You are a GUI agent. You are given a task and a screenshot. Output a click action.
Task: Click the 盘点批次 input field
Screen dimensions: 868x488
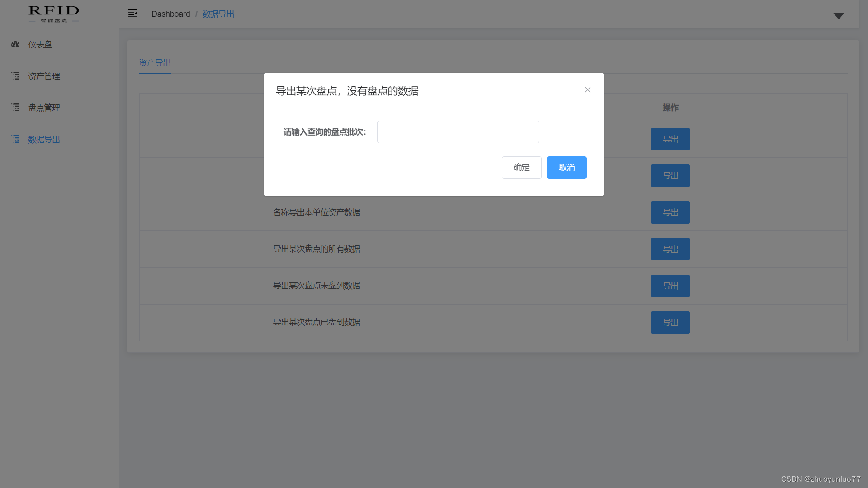458,132
